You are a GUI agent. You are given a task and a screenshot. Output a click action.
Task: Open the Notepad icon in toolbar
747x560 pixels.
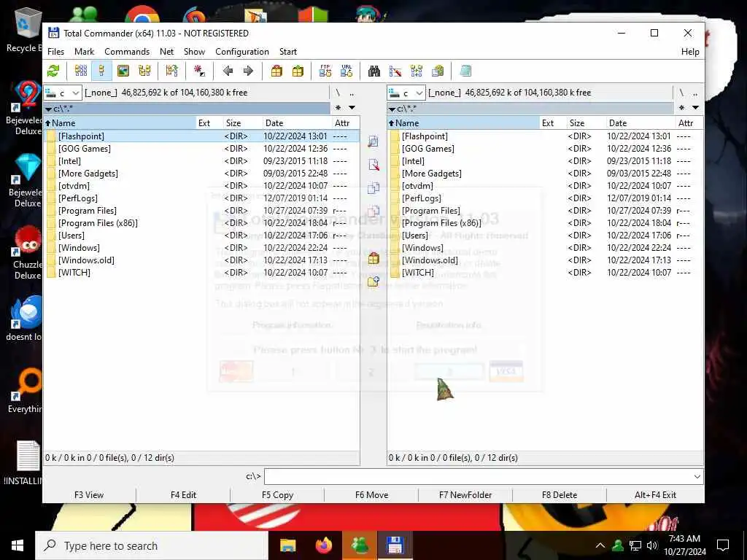pos(465,71)
